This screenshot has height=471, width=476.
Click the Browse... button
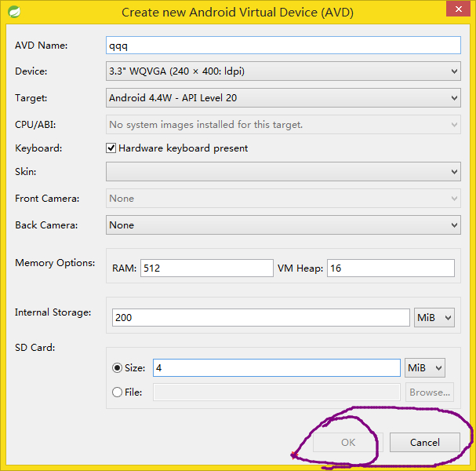430,392
